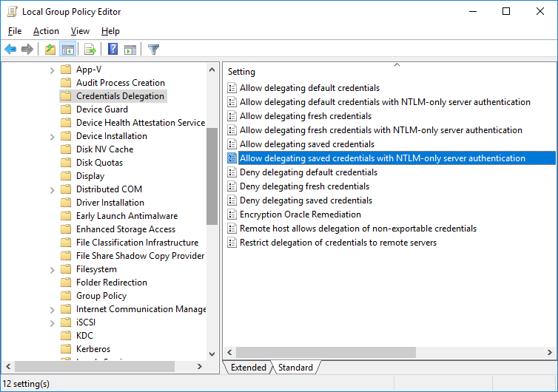
Task: Select Allow delegating fresh credentials setting
Action: click(x=306, y=116)
